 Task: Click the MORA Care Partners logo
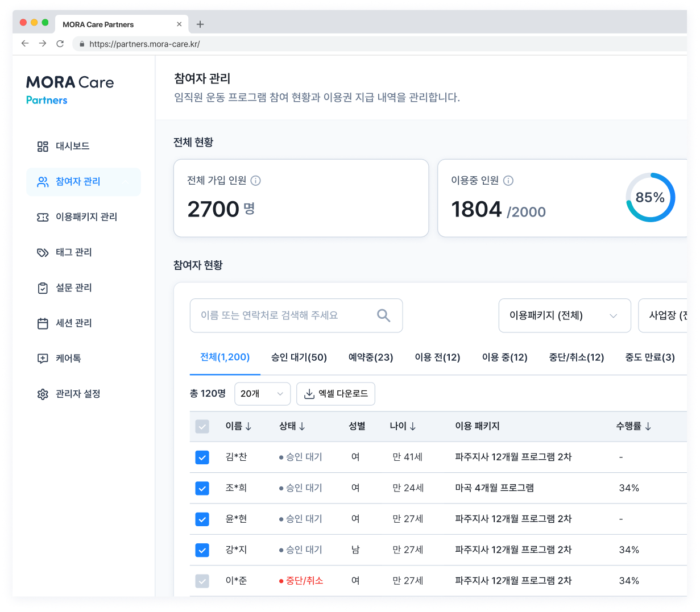[70, 90]
